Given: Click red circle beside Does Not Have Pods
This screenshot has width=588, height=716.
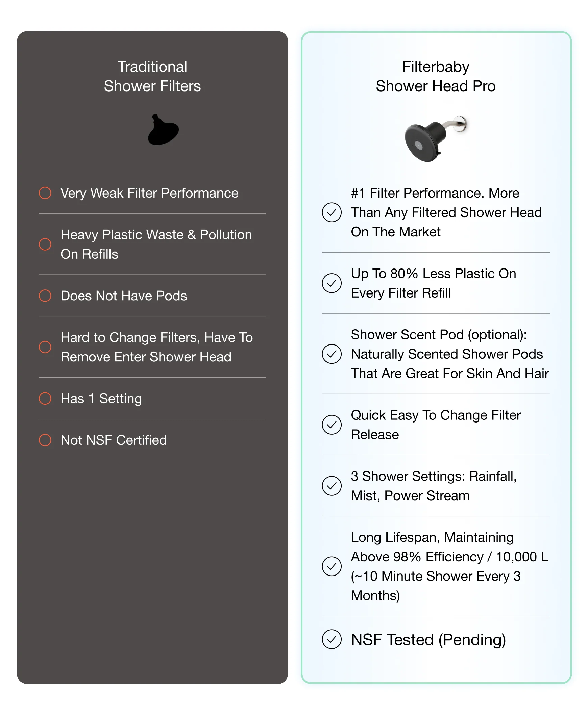Looking at the screenshot, I should 45,296.
